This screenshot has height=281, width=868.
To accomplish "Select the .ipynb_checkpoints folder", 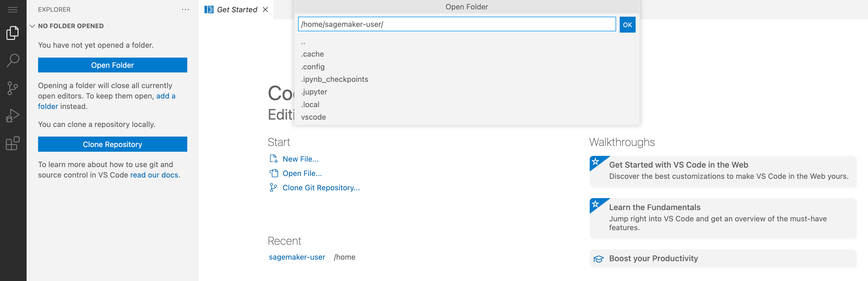I will click(x=467, y=79).
